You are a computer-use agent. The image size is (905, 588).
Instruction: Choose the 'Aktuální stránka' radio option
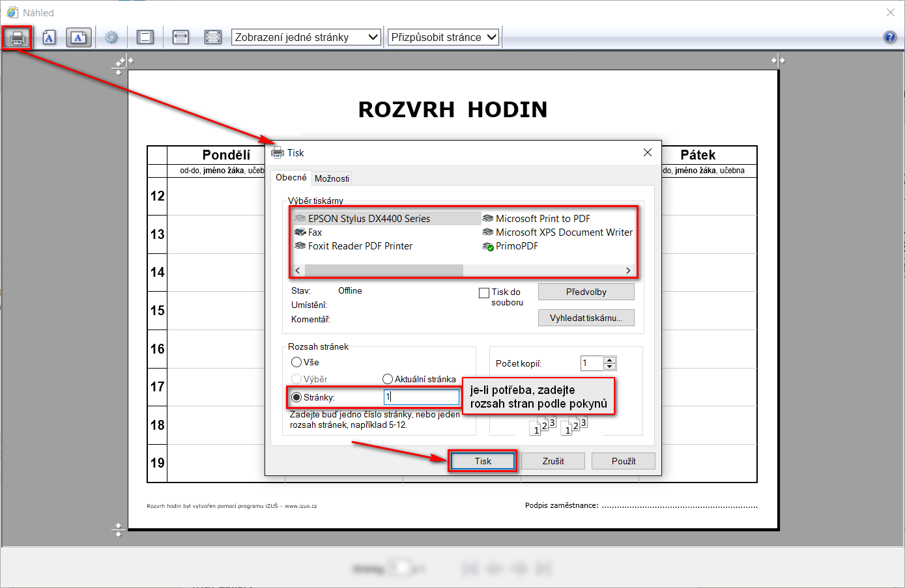(x=388, y=379)
